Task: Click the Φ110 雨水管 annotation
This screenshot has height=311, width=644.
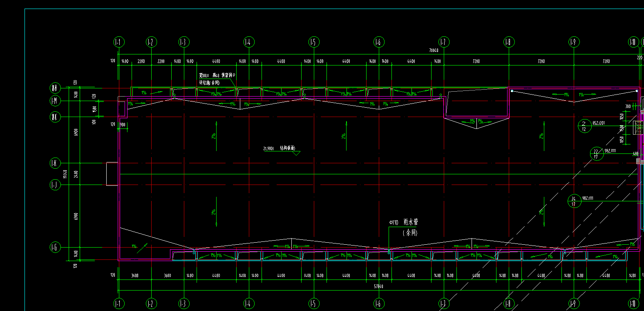Action: click(x=404, y=222)
